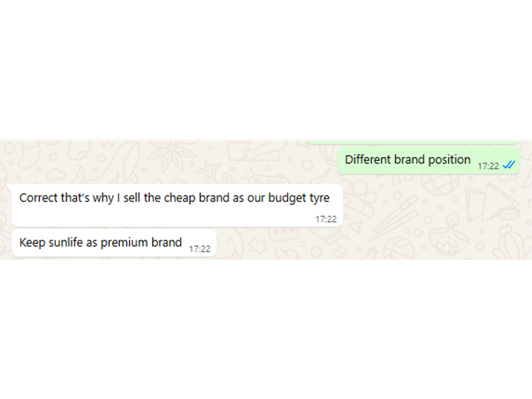
Task: Click the blue double-check read receipt
Action: (509, 165)
